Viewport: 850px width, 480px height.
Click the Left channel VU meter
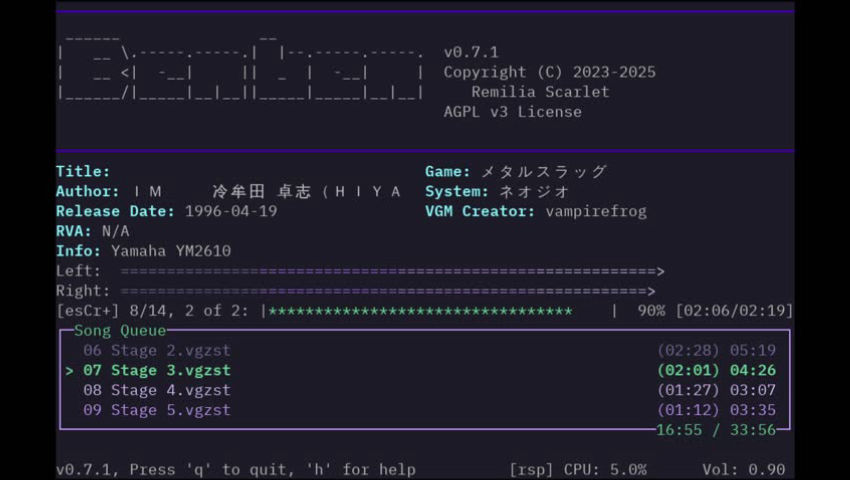[392, 271]
